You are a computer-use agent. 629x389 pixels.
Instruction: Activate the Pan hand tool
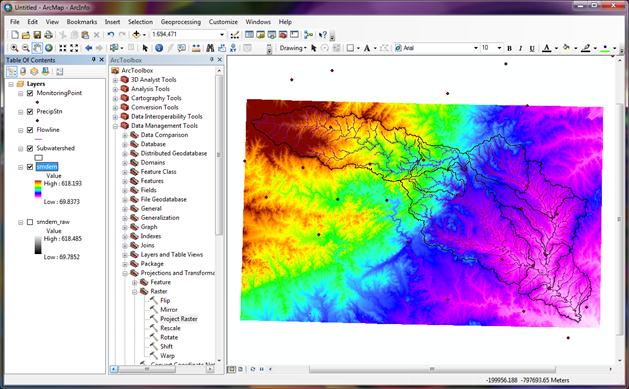tap(37, 48)
